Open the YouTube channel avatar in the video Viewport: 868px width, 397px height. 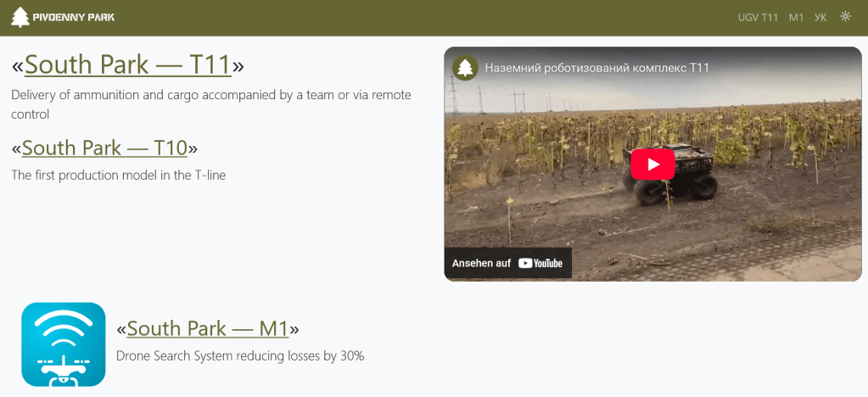point(464,68)
